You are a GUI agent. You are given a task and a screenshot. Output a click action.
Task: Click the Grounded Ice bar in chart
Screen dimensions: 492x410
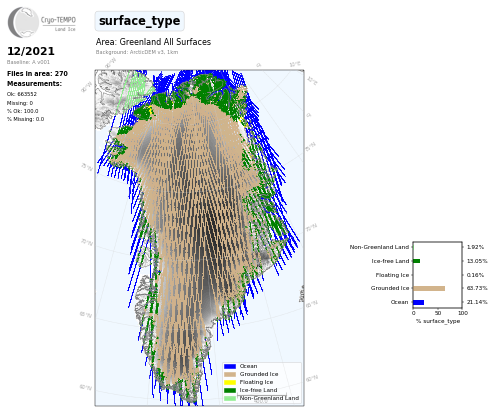429,288
